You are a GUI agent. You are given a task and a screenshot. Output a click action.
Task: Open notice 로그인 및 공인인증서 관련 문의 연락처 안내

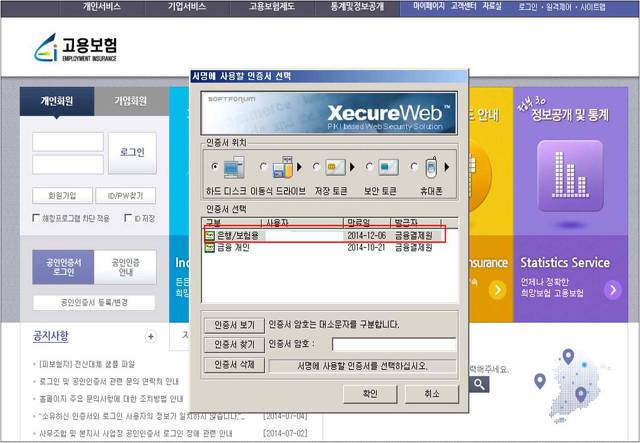109,381
